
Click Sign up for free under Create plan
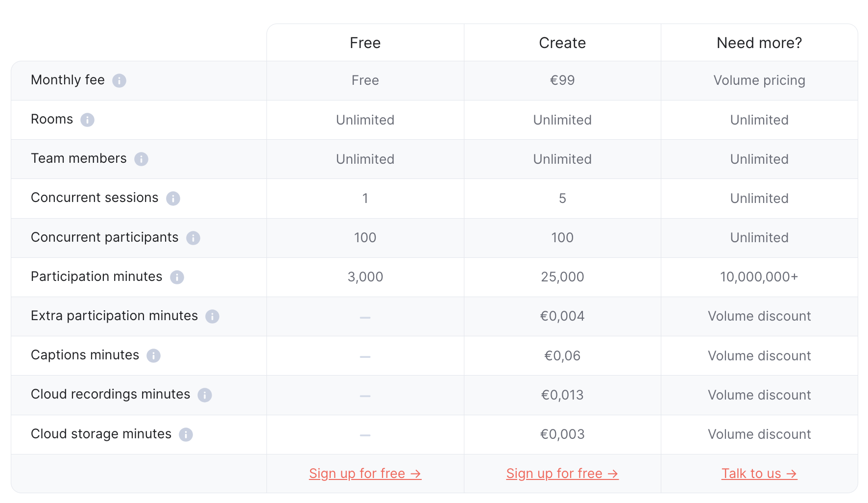tap(562, 474)
